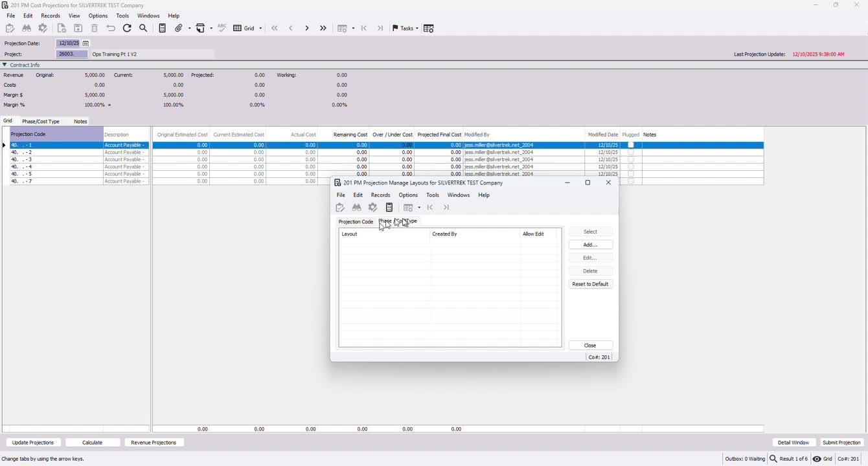Click the gear settings icon in main toolbar
The width and height of the screenshot is (868, 466).
click(43, 28)
